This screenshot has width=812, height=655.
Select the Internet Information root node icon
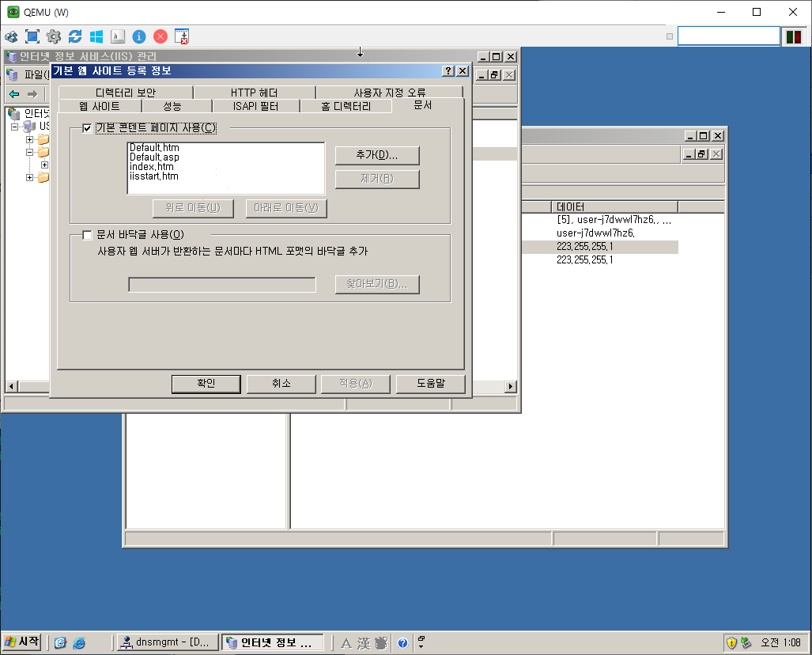(x=14, y=113)
